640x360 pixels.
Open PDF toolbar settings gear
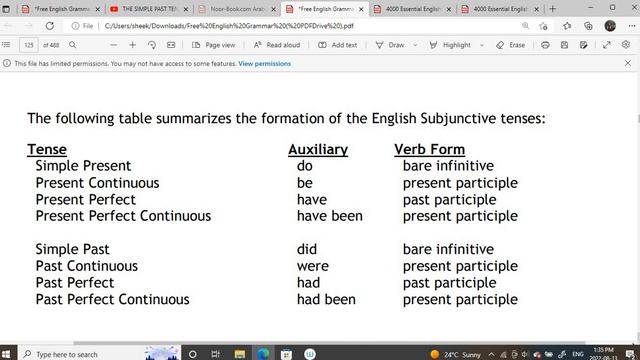point(626,44)
